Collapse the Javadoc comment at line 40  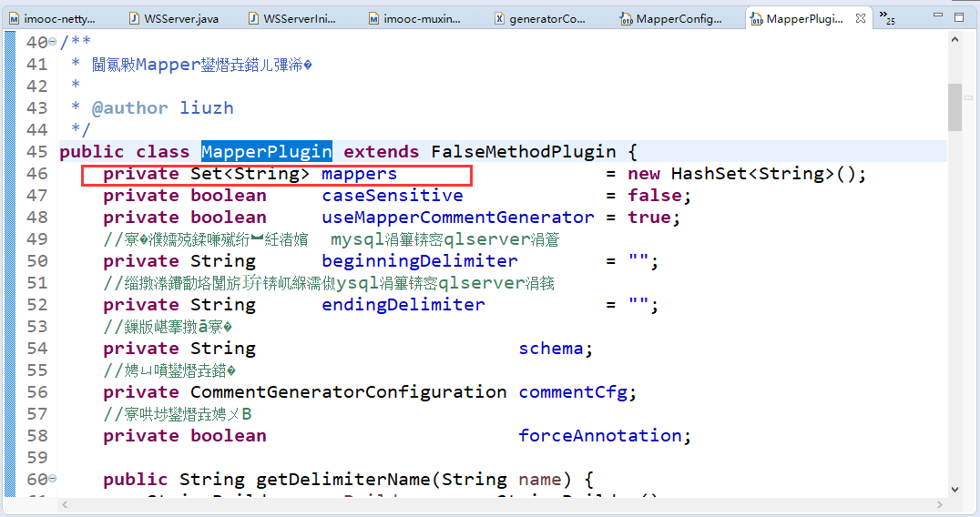coord(53,42)
